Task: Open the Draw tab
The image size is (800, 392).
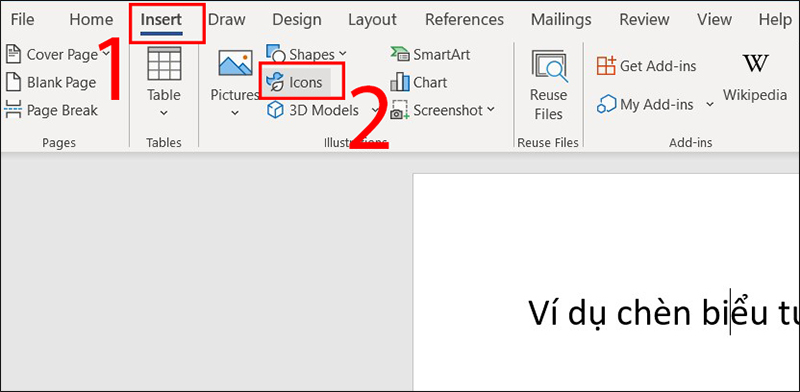Action: point(227,20)
